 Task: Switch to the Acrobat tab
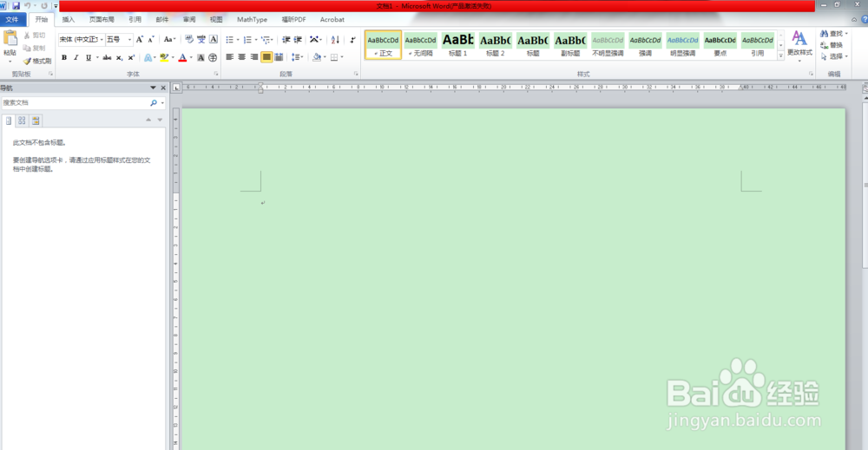332,19
